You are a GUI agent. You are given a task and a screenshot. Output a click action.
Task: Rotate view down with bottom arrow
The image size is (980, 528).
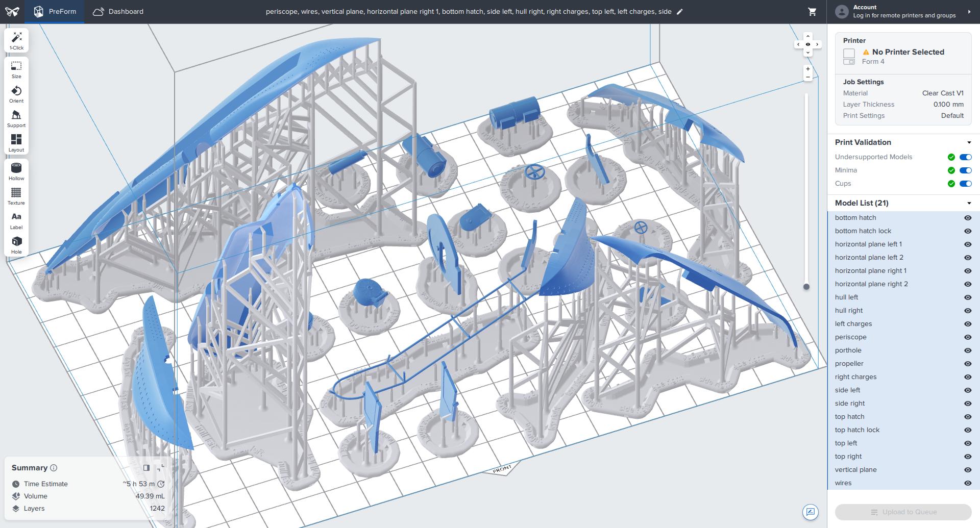tap(807, 53)
